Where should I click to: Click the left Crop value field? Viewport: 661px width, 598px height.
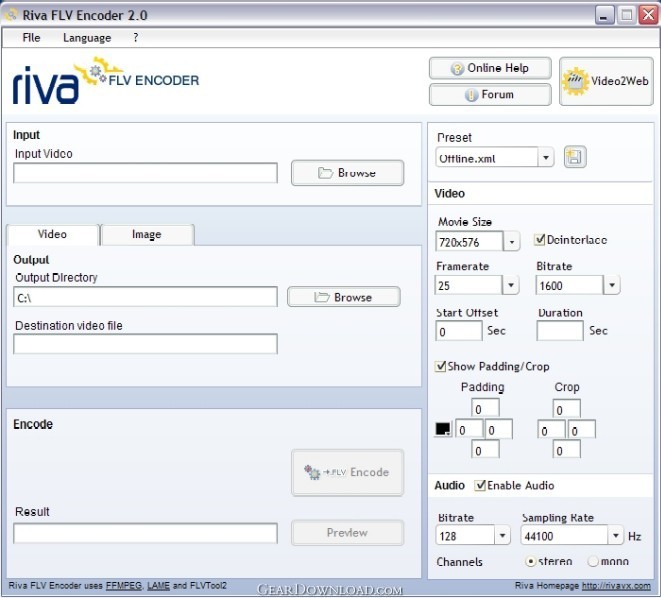coord(551,429)
